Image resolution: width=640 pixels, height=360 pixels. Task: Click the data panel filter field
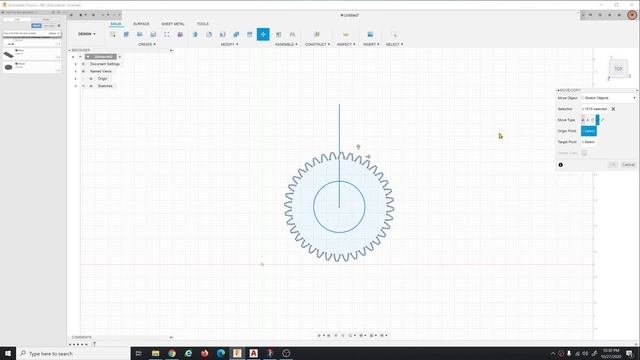[31, 33]
